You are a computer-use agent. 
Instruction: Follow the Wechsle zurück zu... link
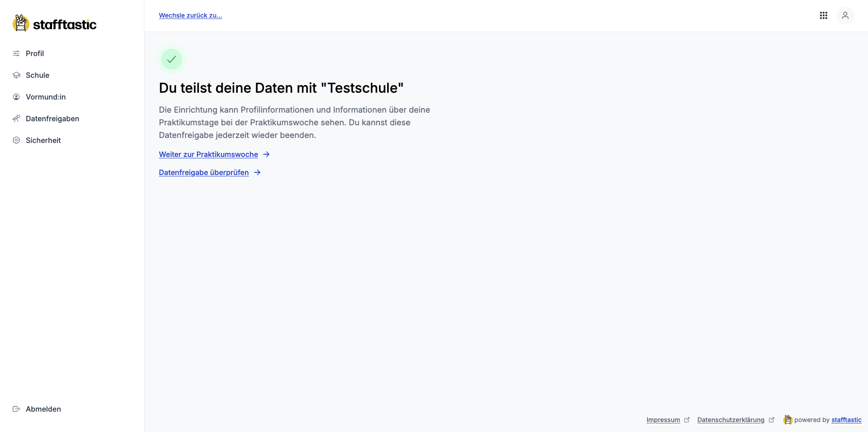point(190,15)
